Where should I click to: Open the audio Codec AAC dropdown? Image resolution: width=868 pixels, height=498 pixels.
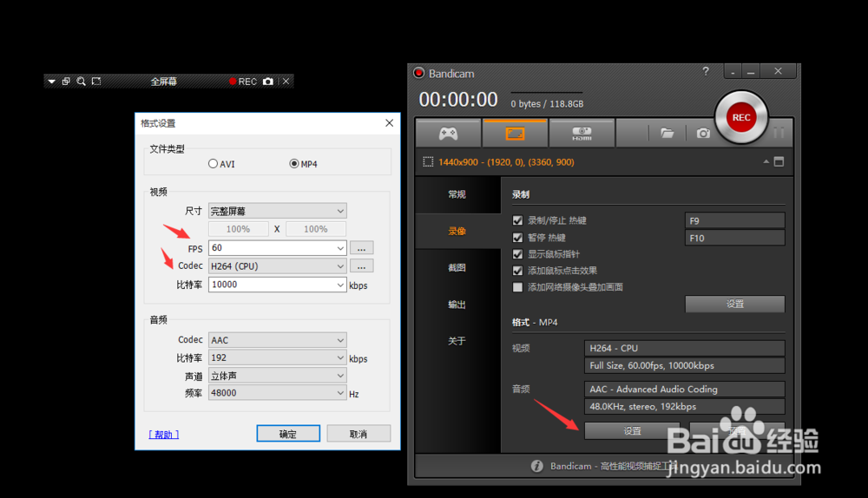coord(278,340)
